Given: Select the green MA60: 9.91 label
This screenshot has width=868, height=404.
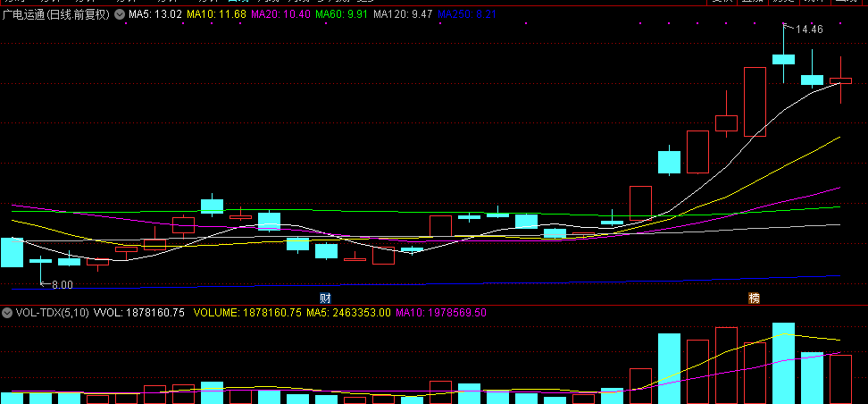Looking at the screenshot, I should tap(341, 14).
